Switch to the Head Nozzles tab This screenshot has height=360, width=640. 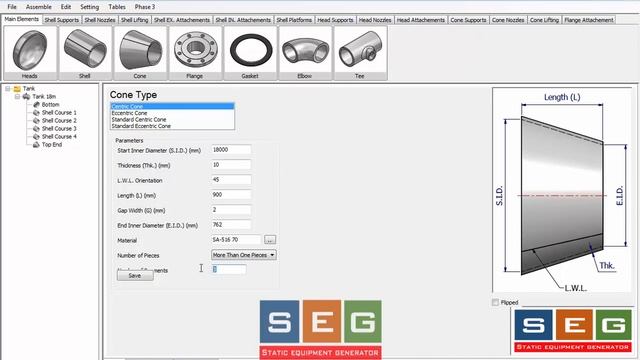click(375, 20)
